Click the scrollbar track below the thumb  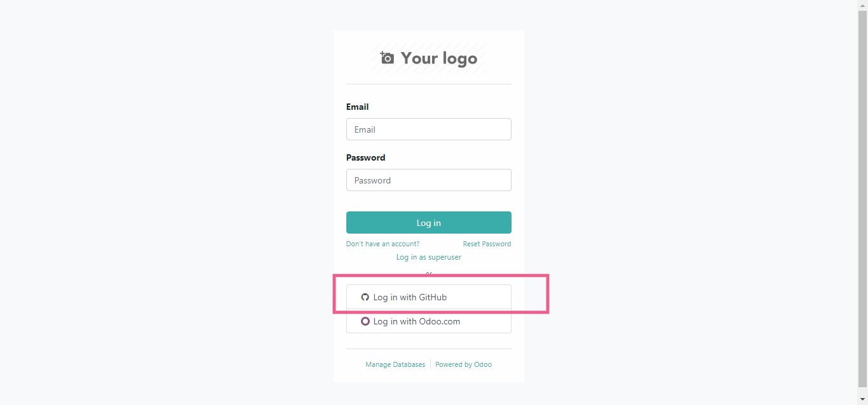(862, 389)
